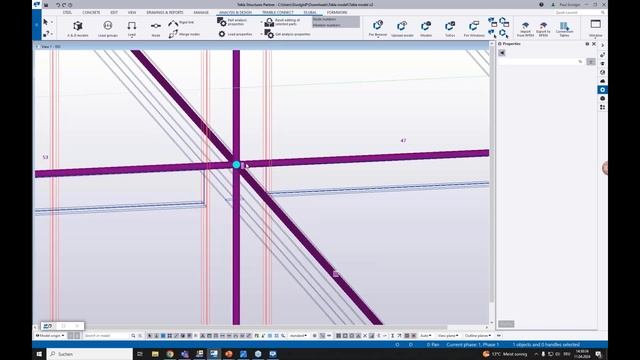Screen dimensions: 640x360
Task: Click highlighted Properties side pane icon
Action: 602,90
